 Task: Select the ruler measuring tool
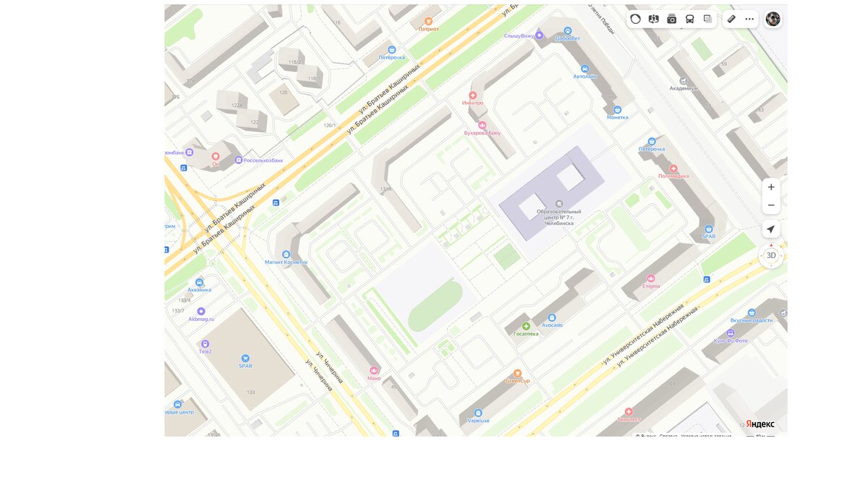coord(731,19)
